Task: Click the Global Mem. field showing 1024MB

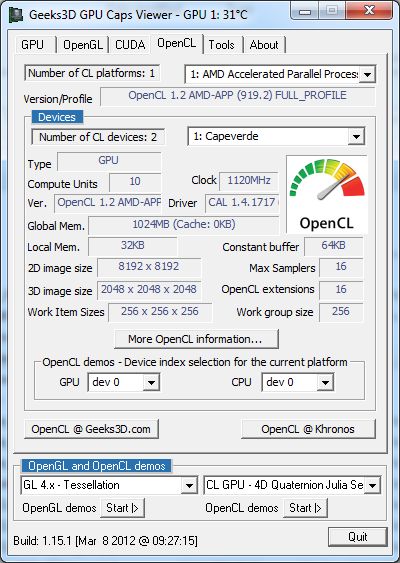Action: (x=183, y=225)
